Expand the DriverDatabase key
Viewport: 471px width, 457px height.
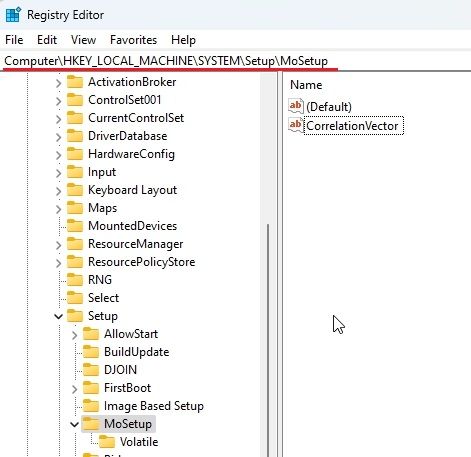(x=58, y=136)
